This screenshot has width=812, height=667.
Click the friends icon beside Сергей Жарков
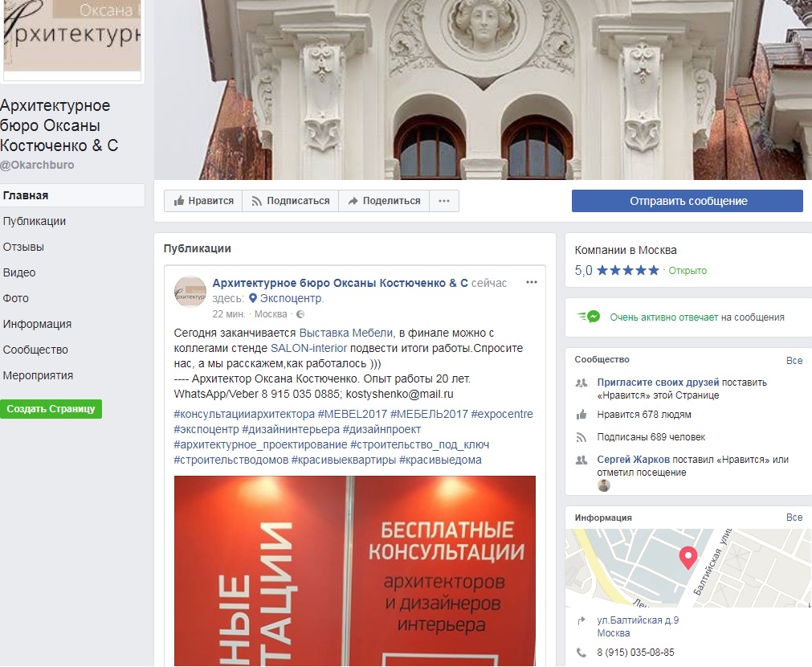coord(581,460)
